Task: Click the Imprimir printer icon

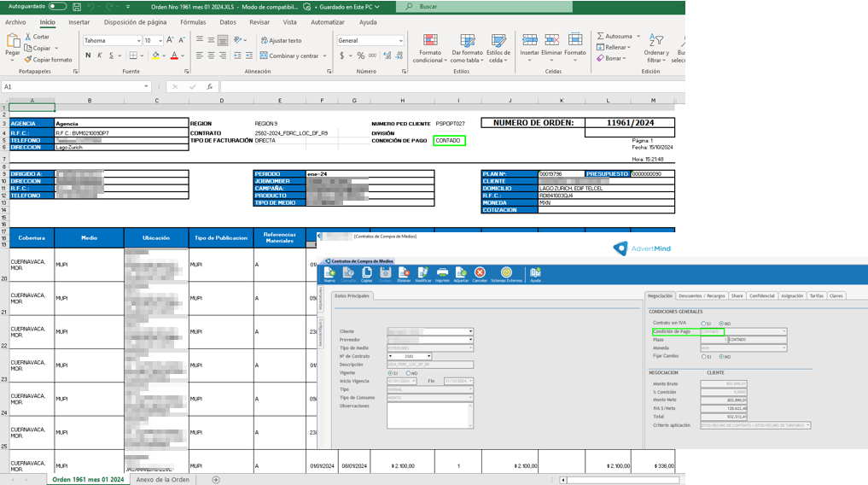Action: point(442,274)
